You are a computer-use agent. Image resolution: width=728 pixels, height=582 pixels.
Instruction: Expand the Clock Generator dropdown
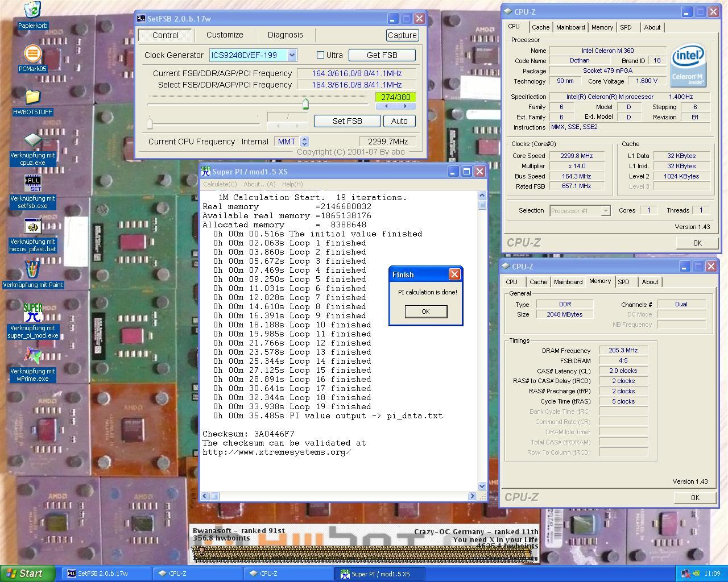292,55
